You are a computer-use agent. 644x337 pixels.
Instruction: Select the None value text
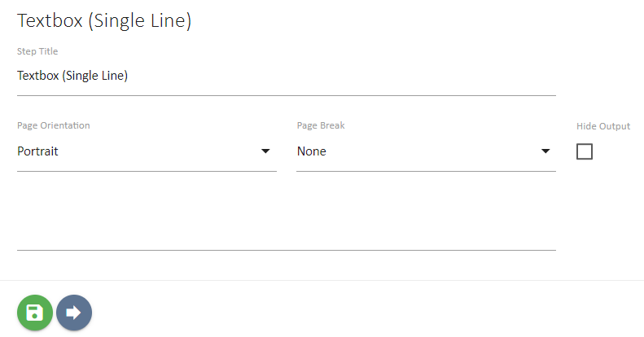coord(312,151)
